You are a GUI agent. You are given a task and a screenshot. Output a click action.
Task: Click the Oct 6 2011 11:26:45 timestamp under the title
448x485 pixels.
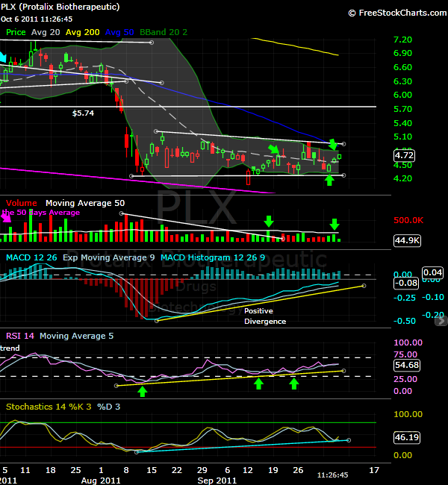point(37,19)
